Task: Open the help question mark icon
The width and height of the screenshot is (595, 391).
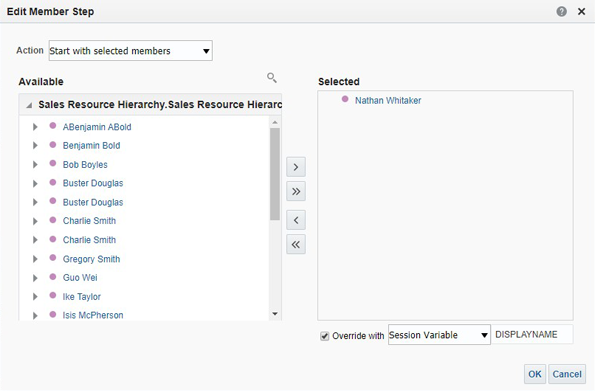Action: [x=561, y=12]
